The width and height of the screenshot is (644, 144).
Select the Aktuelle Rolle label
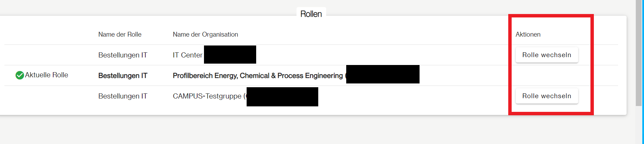coord(47,75)
